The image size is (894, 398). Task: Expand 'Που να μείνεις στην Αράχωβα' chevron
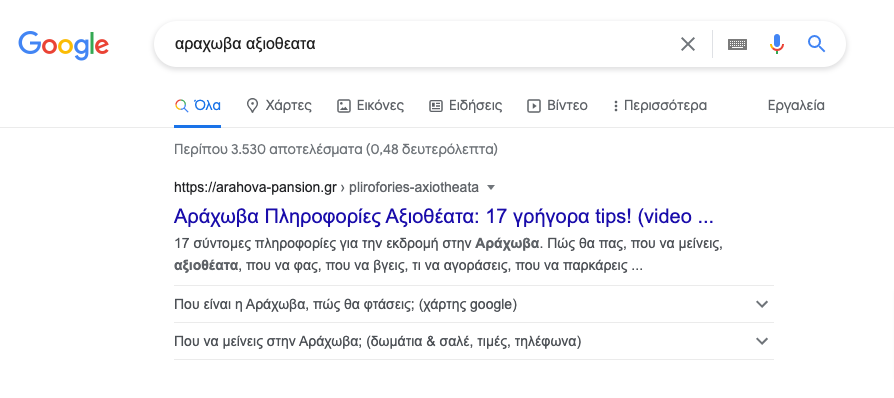tap(762, 342)
